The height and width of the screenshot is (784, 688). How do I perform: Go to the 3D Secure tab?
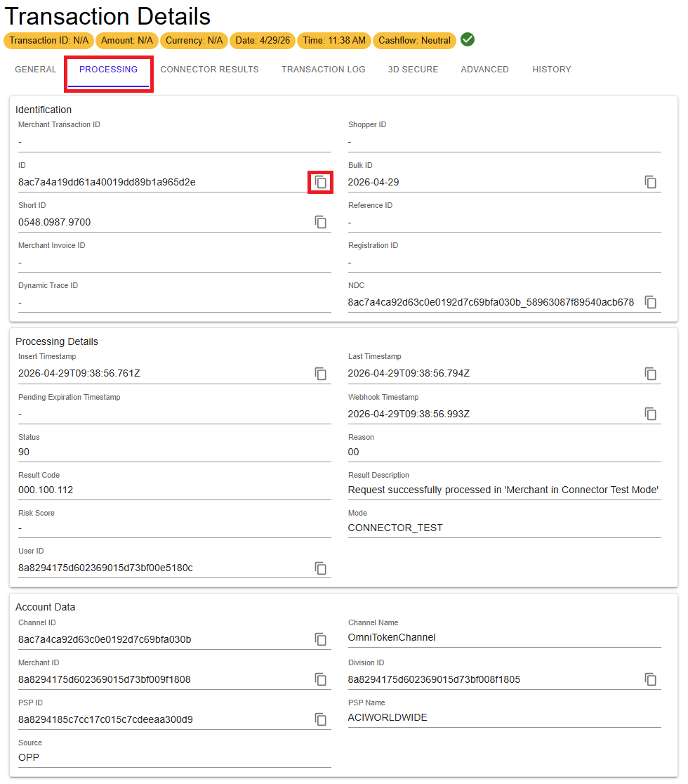(413, 70)
